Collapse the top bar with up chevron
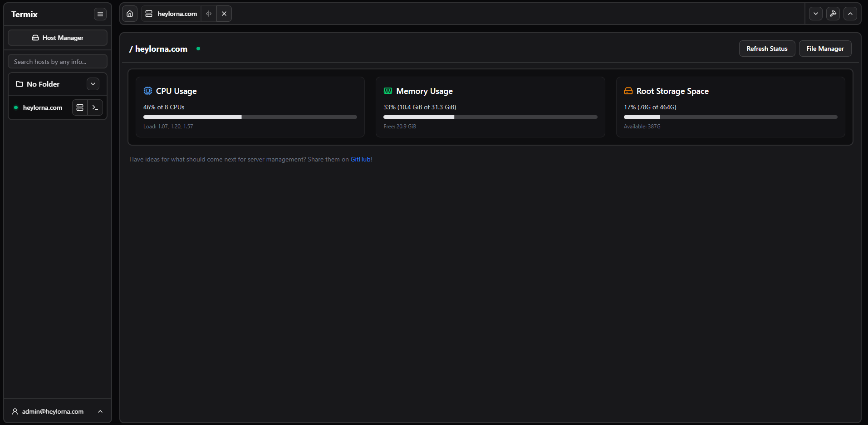This screenshot has width=868, height=425. tap(850, 14)
